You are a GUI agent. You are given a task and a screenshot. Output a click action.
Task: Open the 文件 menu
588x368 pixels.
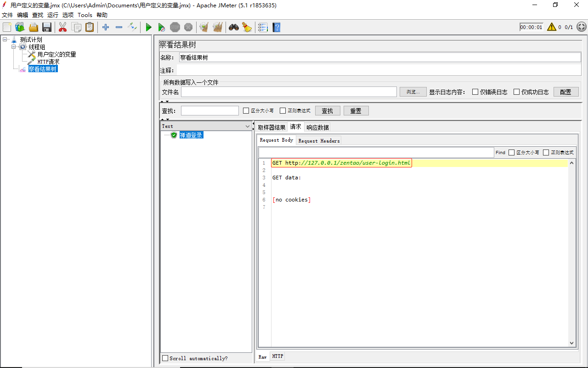tap(7, 15)
